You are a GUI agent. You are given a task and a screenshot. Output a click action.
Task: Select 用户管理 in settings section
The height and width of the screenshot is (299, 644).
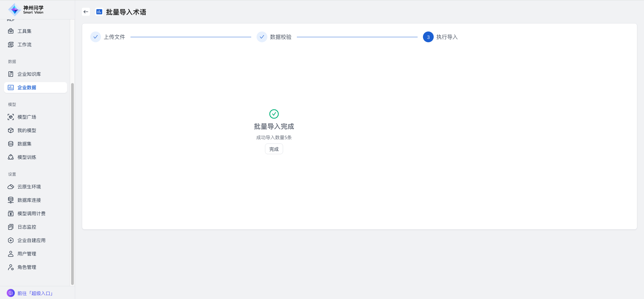27,254
